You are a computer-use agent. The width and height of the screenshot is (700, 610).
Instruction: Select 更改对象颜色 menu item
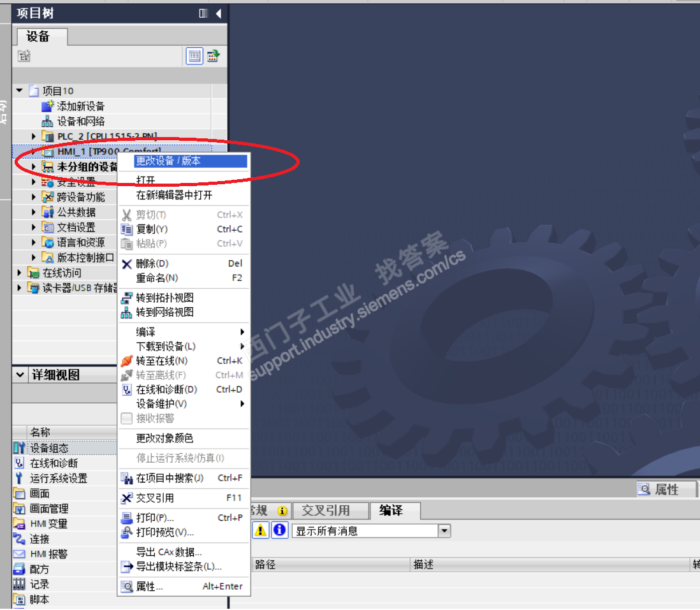tap(164, 438)
